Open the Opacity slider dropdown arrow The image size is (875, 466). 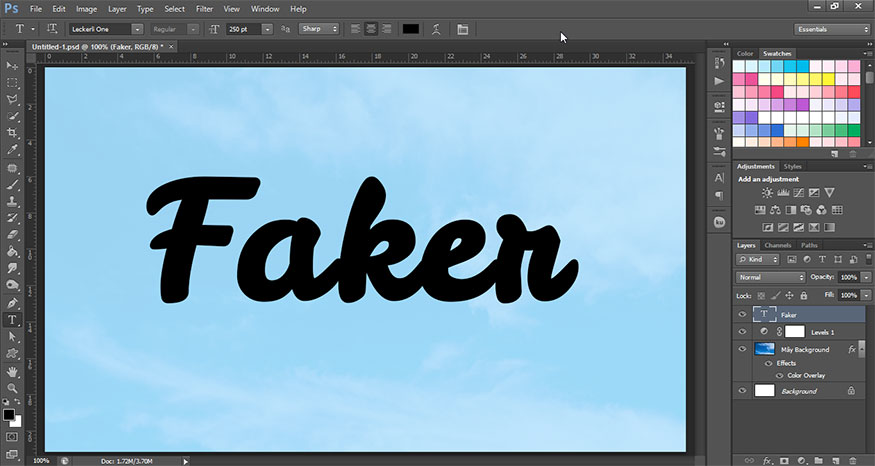point(867,277)
